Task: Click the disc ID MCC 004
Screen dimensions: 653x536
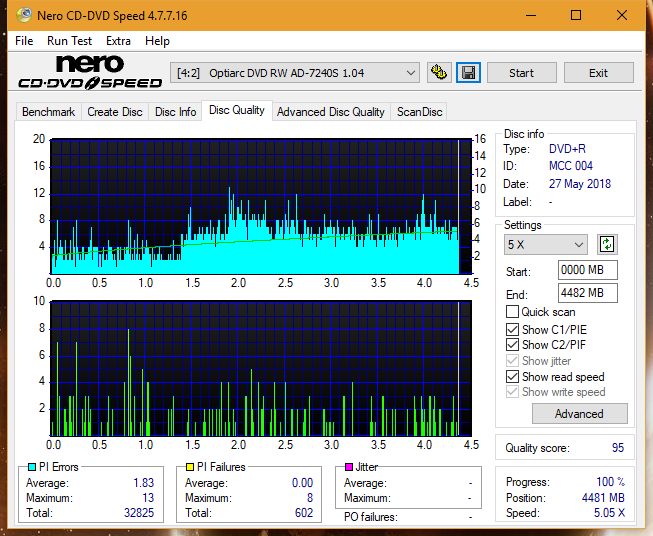Action: point(571,166)
